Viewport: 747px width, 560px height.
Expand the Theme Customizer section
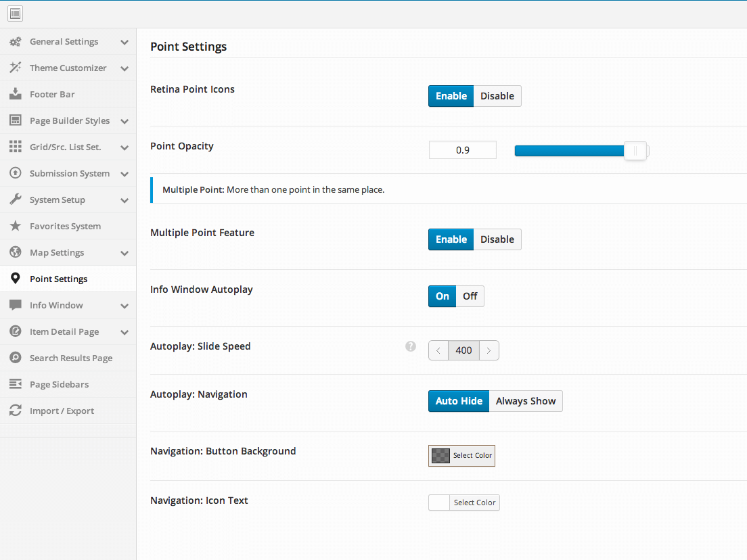click(124, 68)
